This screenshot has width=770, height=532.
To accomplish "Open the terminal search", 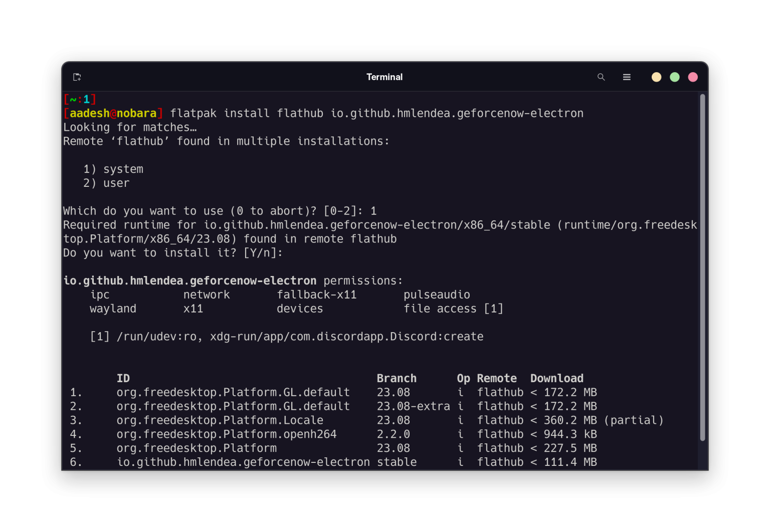I will point(601,77).
